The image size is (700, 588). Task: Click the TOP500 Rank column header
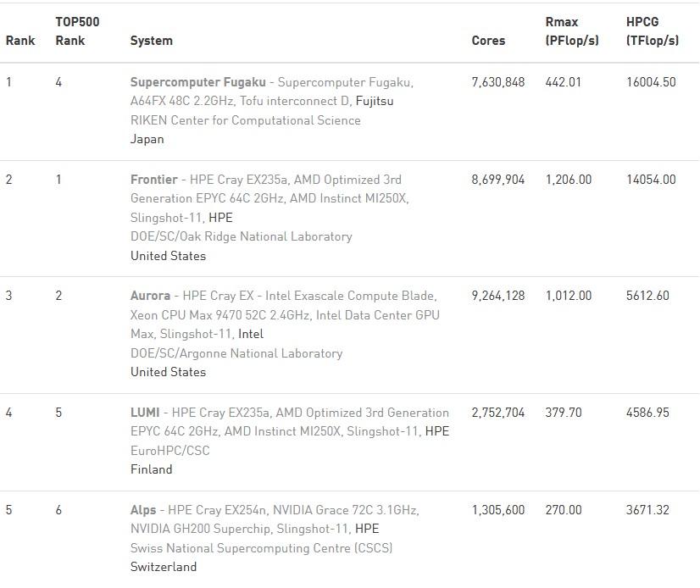(77, 31)
